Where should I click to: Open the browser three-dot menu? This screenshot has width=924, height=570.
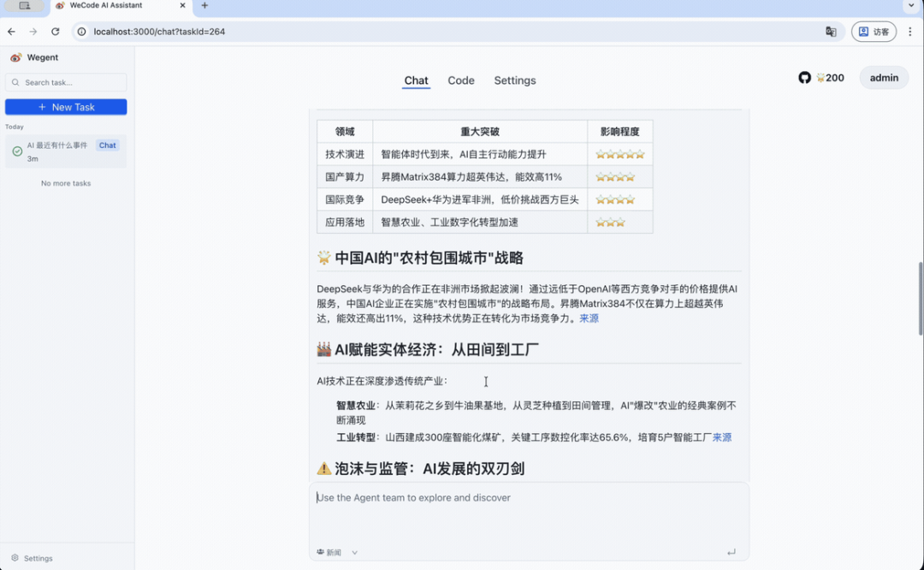coord(909,32)
